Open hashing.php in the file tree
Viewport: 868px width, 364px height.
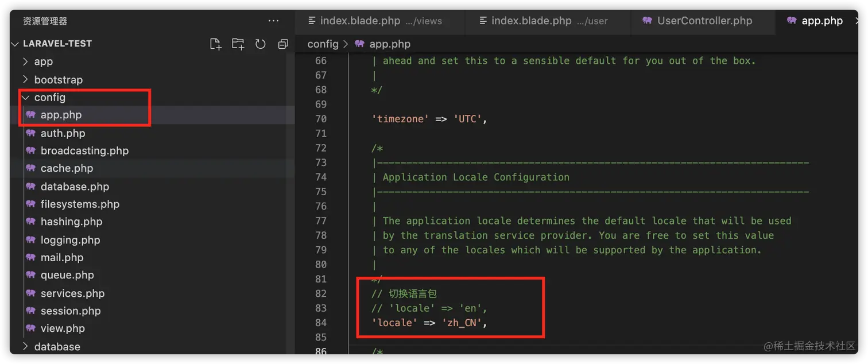(71, 222)
